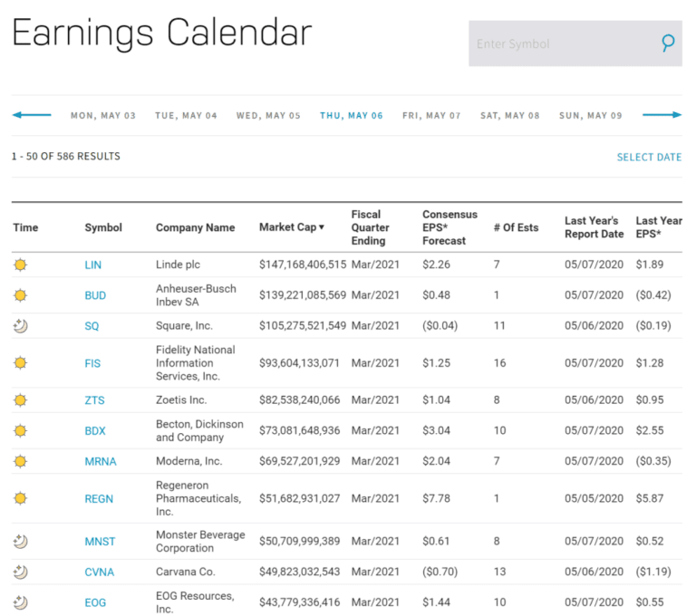Switch to Fri, May 07 tab
Viewport: 696px width, 616px height.
(x=431, y=116)
